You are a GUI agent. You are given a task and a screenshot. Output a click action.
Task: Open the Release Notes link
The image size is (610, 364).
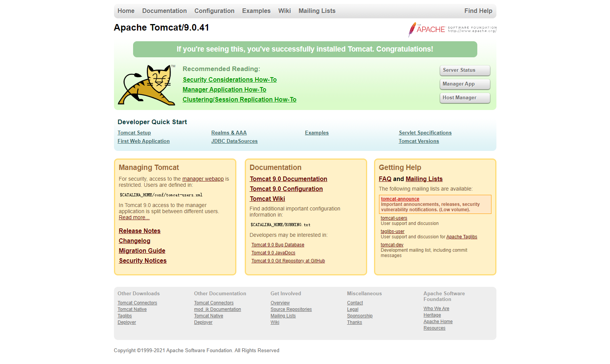139,231
